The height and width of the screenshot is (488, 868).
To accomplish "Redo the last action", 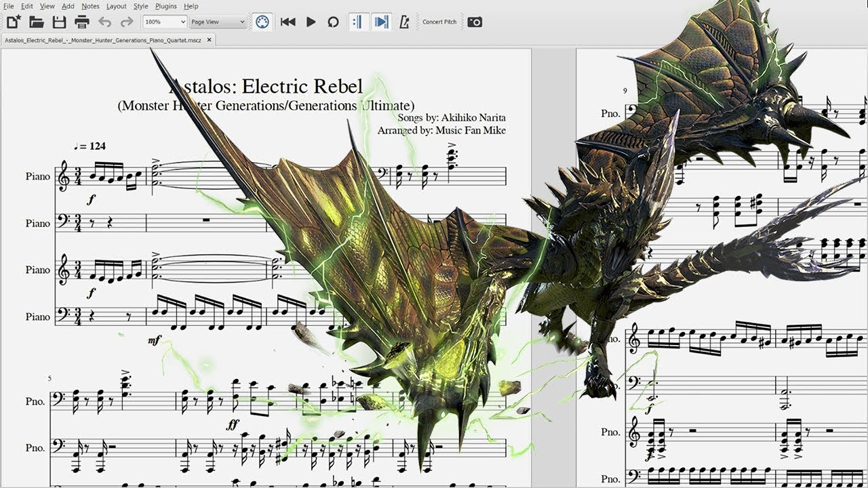I will 127,22.
